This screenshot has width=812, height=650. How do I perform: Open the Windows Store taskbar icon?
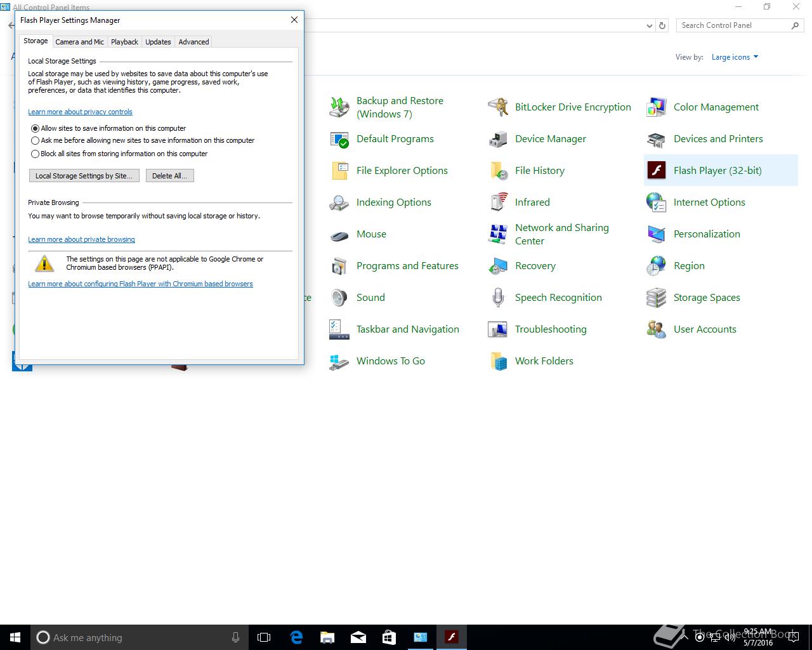click(x=389, y=637)
